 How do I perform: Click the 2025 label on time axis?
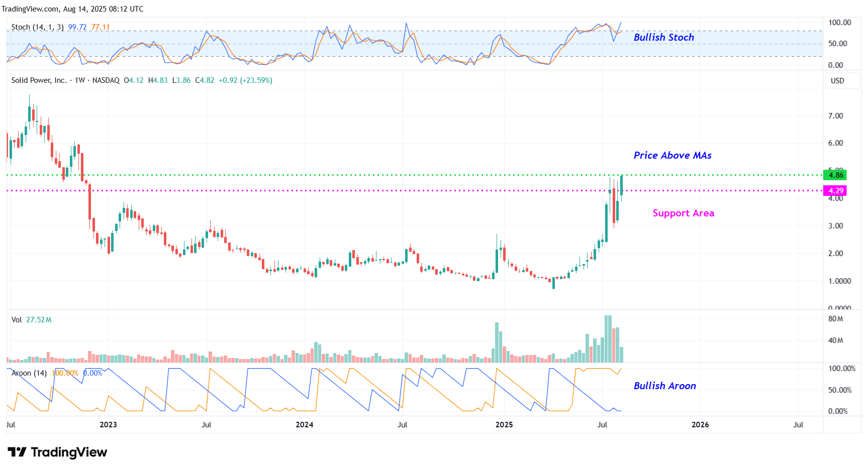(x=504, y=425)
